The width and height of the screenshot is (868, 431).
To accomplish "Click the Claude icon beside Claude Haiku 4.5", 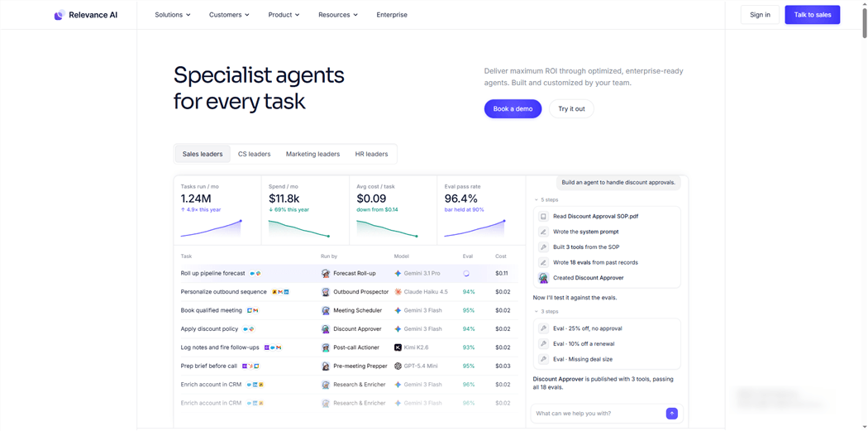I will coord(398,292).
